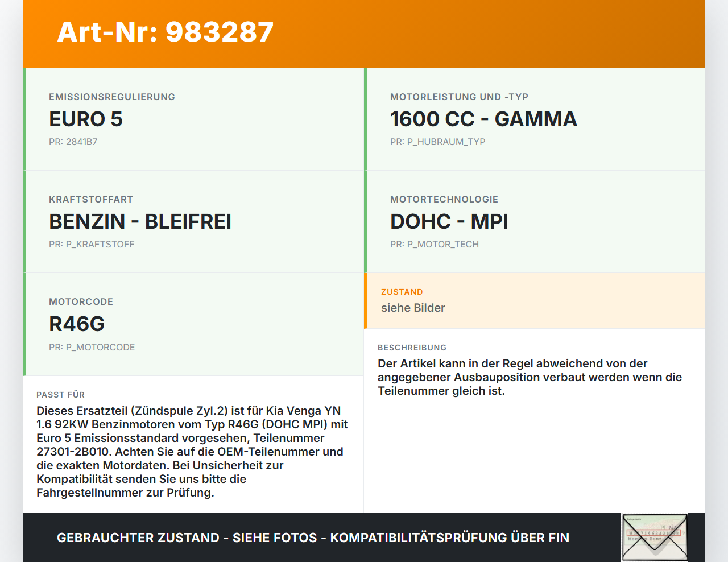Click the description paragraph about Ausbauposition
This screenshot has width=728, height=562.
click(x=530, y=377)
